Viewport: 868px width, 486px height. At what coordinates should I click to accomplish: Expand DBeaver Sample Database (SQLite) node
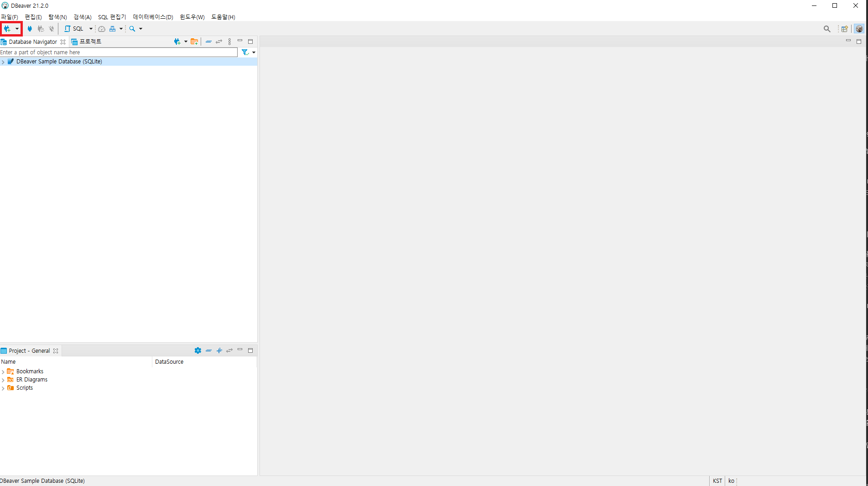[x=3, y=62]
